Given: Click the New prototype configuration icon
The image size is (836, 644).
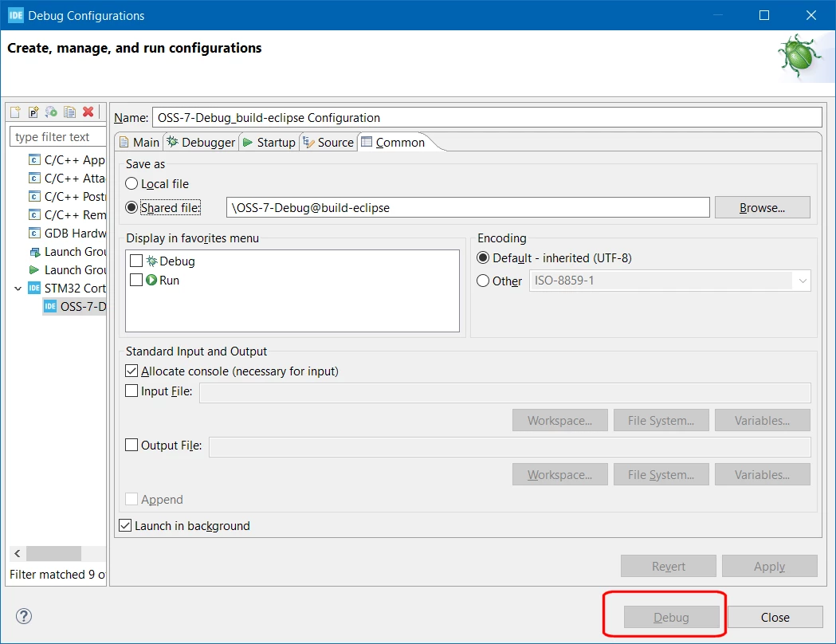Looking at the screenshot, I should (x=33, y=112).
